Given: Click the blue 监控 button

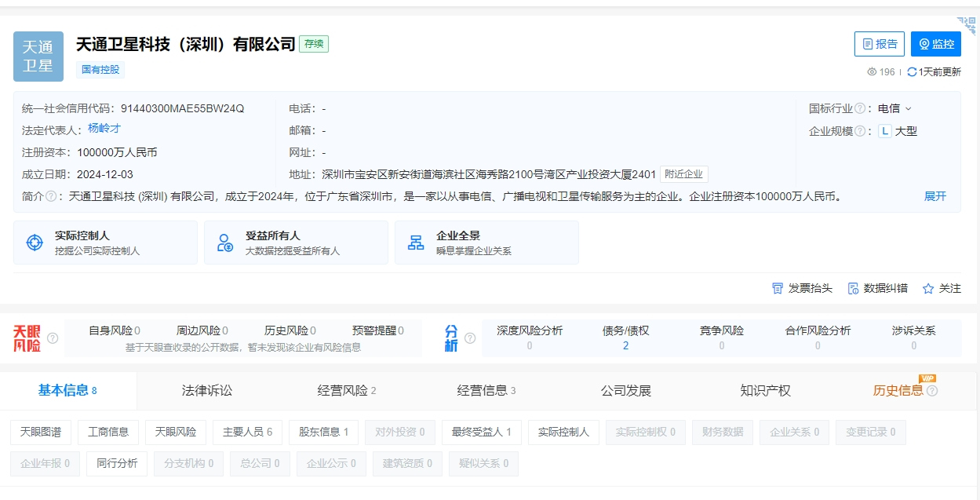Looking at the screenshot, I should [936, 44].
